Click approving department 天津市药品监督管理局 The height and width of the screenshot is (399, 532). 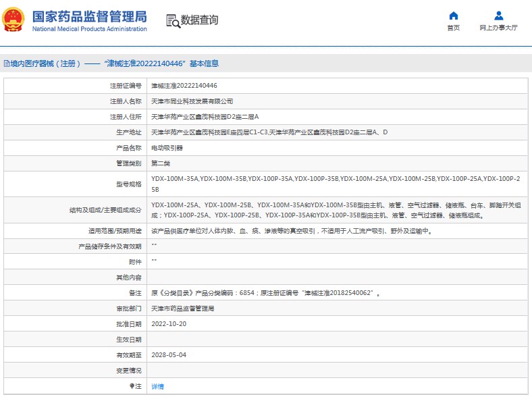tap(182, 309)
